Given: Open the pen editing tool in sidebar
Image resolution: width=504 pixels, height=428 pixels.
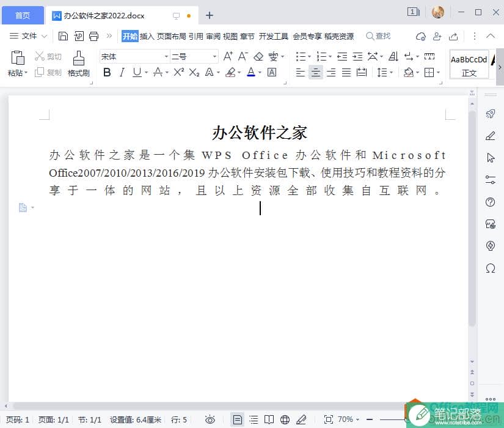Looking at the screenshot, I should coord(490,136).
